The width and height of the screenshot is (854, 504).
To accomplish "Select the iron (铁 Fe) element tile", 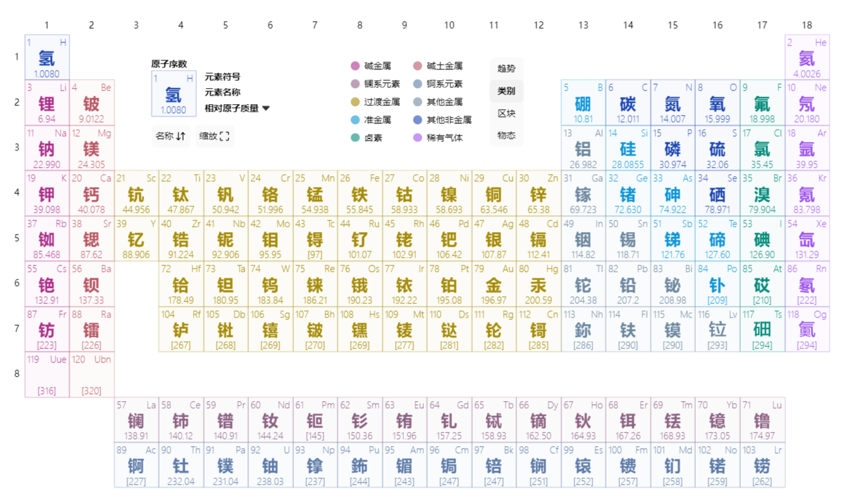I will tap(359, 194).
